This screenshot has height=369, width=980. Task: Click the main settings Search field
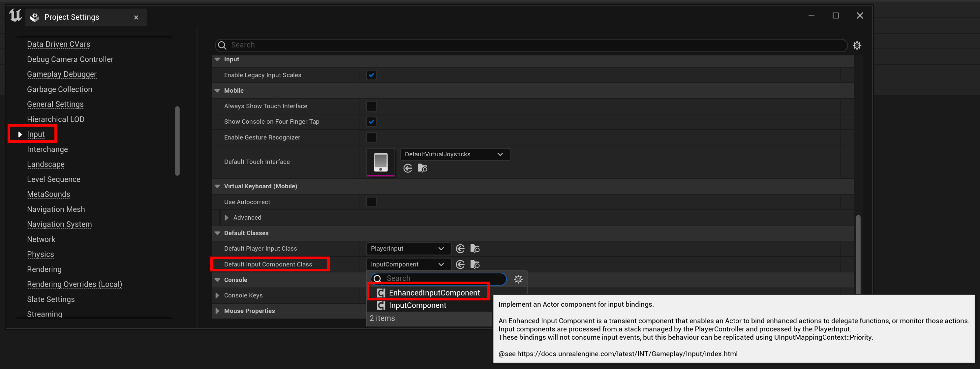pyautogui.click(x=531, y=45)
